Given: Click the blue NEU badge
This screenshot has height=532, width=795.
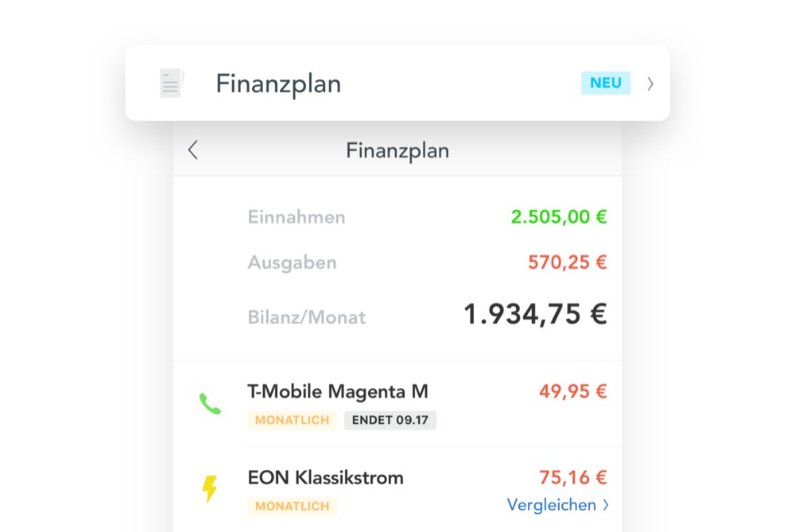Looking at the screenshot, I should click(x=606, y=83).
